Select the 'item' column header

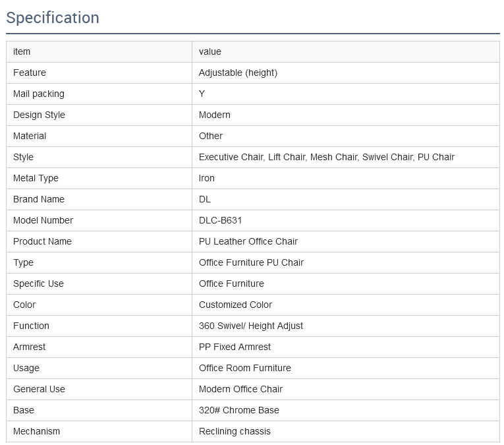click(x=22, y=51)
